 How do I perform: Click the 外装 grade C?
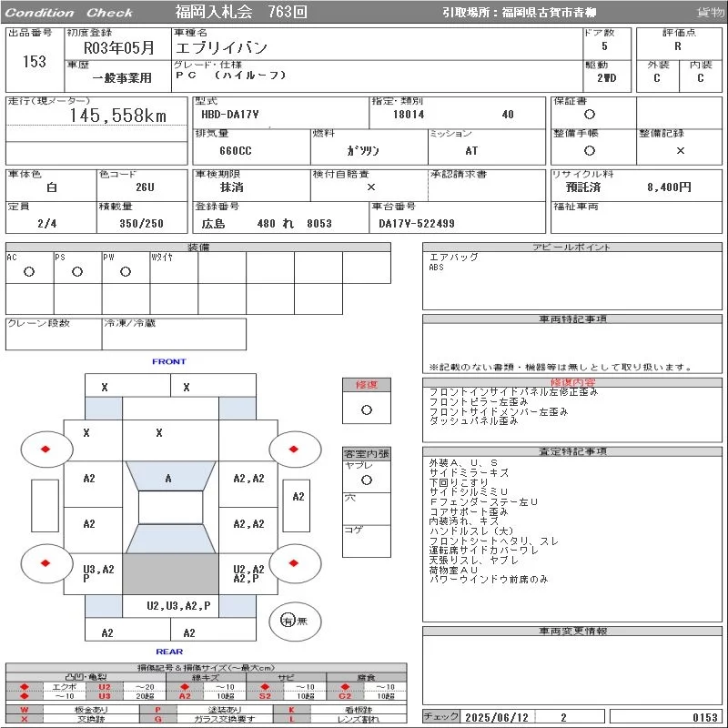point(657,78)
